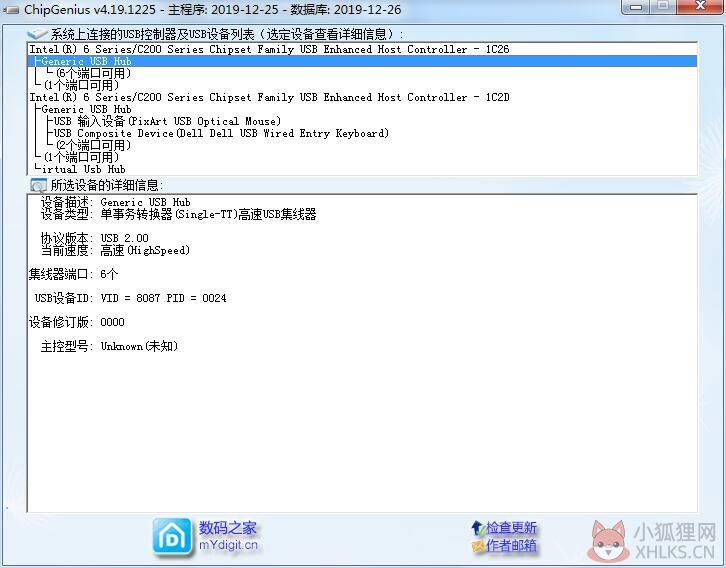Open the mYdigit.cn website link

tap(228, 545)
